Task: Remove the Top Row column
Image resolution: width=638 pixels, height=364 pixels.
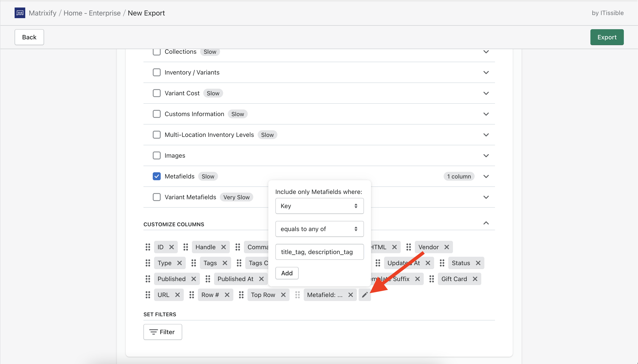Action: [283, 295]
